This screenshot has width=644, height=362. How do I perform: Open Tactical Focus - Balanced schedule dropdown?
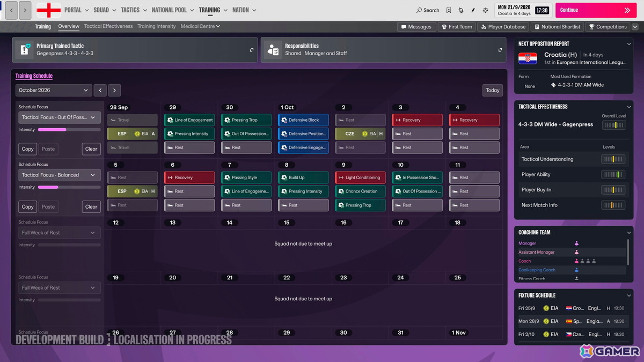59,175
